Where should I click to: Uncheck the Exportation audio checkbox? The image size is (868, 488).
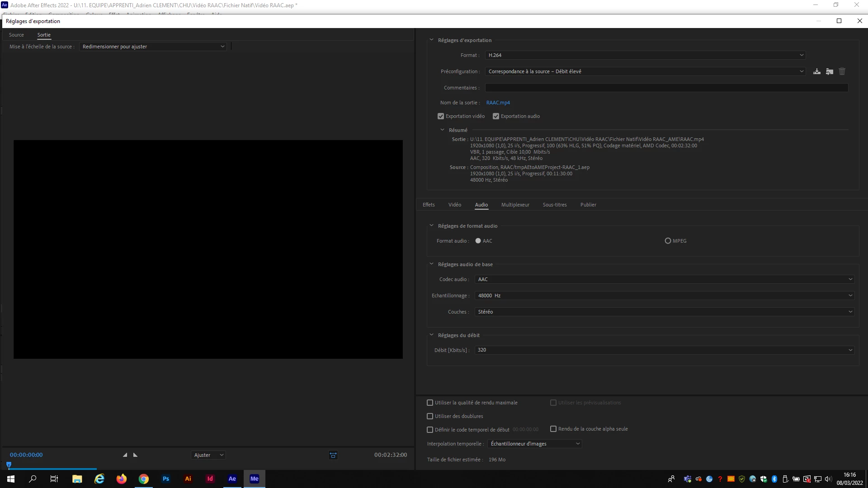click(x=496, y=116)
